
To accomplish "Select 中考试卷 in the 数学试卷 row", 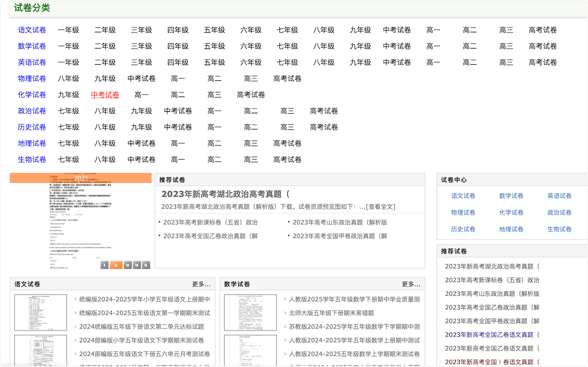I will coord(397,46).
